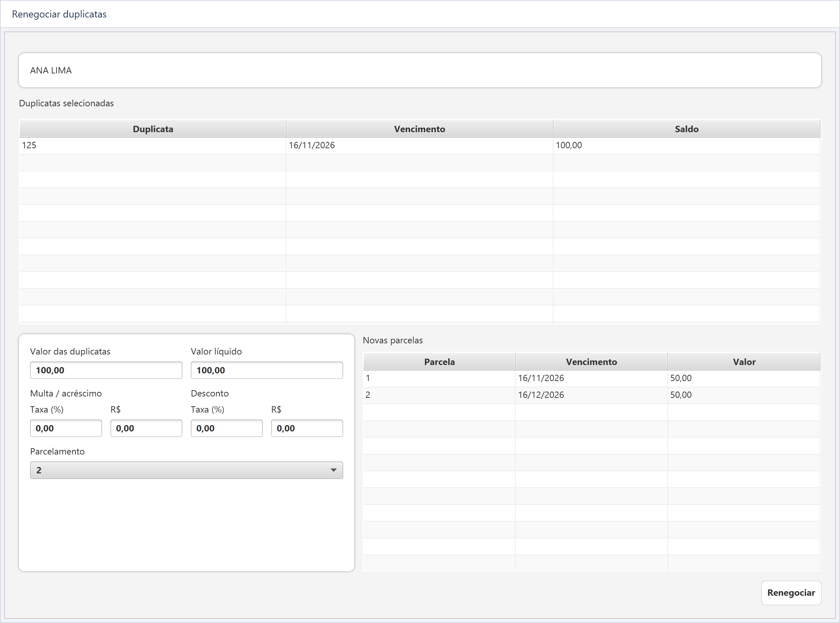Click the ANA LIMA customer field
This screenshot has height=623, width=840.
click(419, 70)
